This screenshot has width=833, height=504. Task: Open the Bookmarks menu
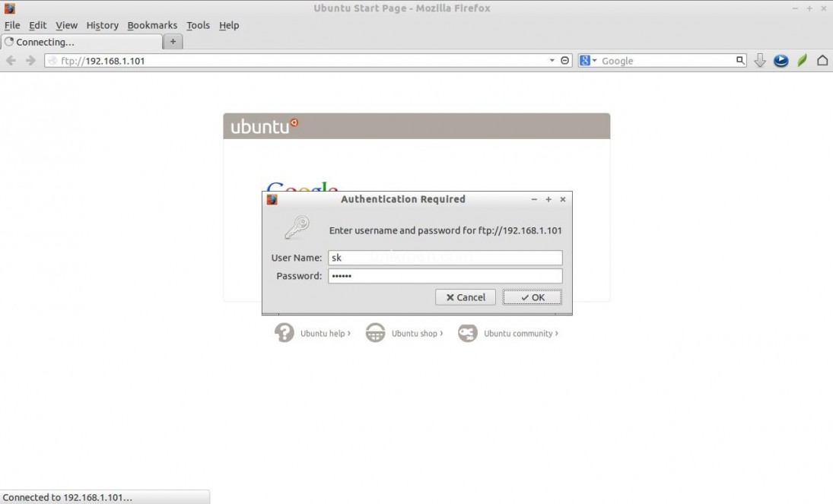point(152,25)
